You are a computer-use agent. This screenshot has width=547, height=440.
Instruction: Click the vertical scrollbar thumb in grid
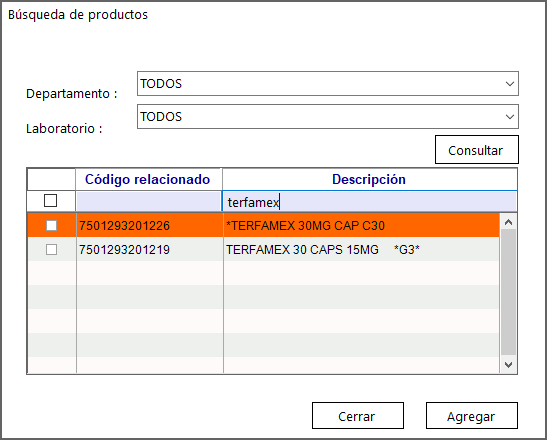coord(508,293)
